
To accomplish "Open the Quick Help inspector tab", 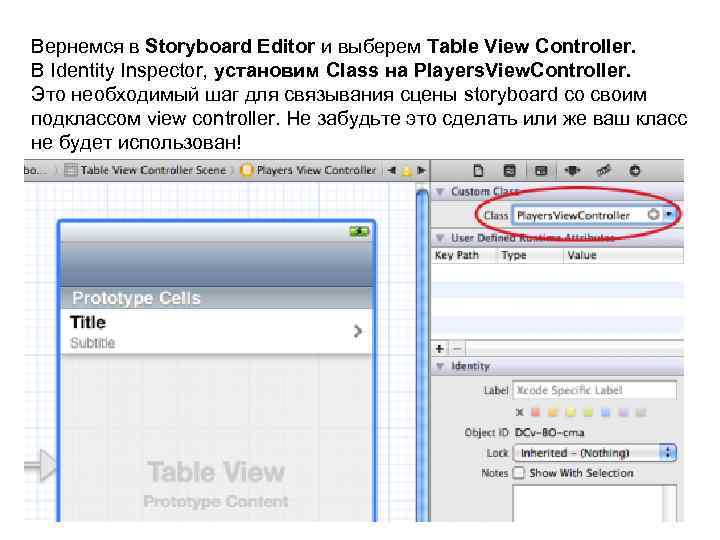I will (509, 171).
